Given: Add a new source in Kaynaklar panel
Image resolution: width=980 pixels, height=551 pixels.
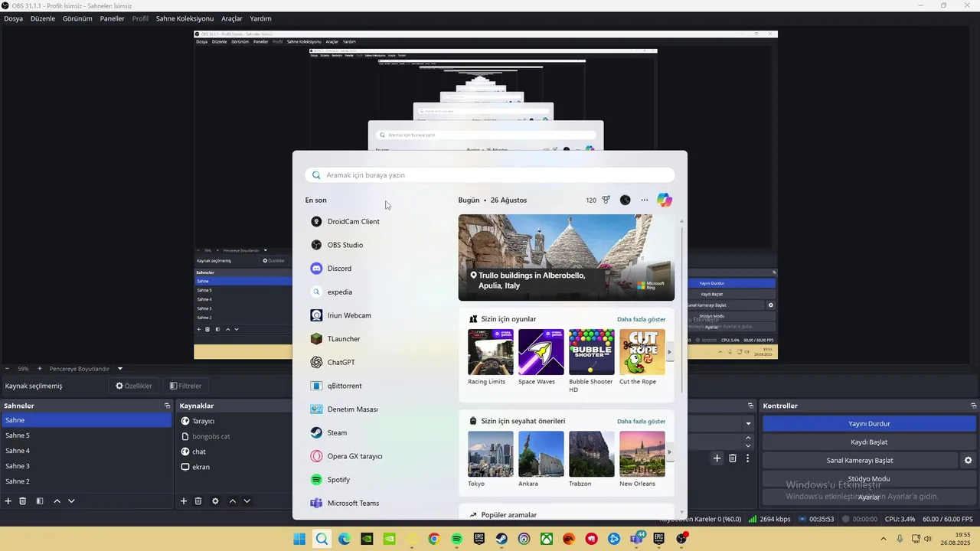Looking at the screenshot, I should pos(184,501).
